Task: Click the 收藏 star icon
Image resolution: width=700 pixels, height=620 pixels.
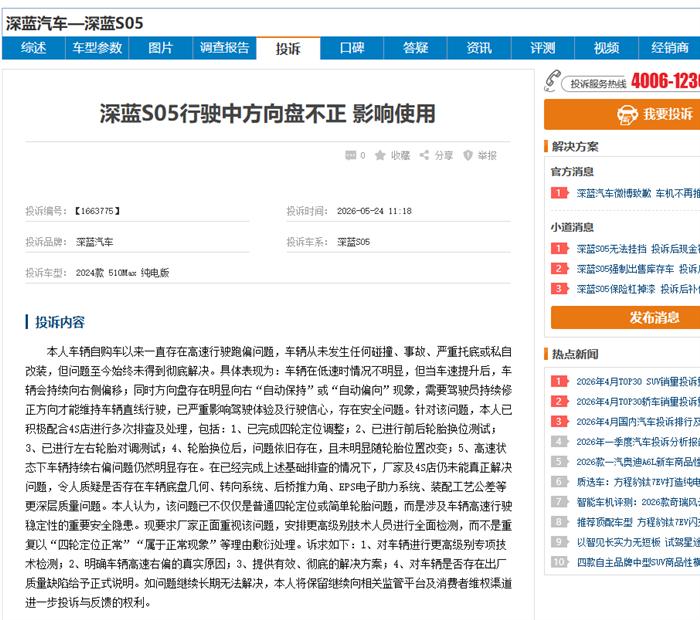Action: pos(380,155)
